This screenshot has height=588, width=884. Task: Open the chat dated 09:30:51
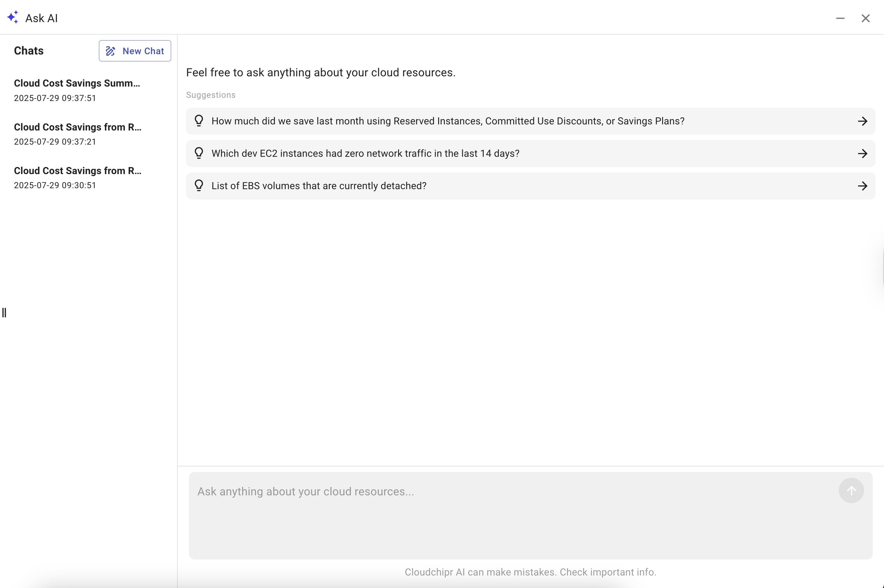coord(78,177)
